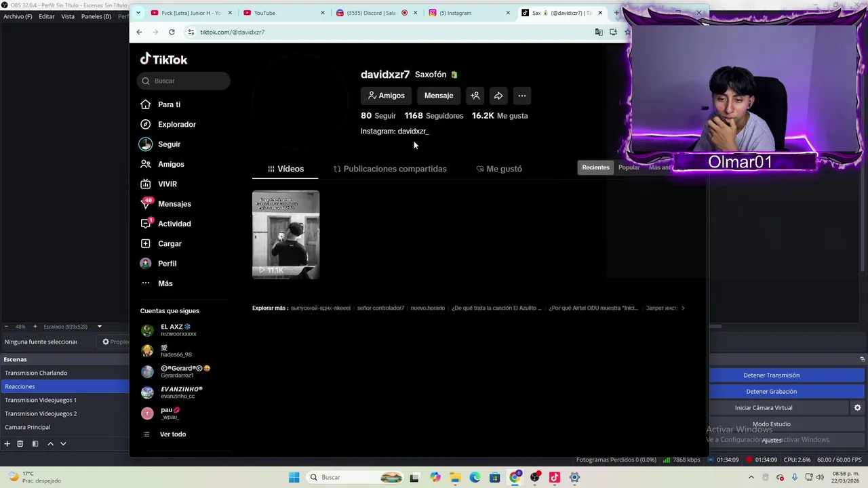
Task: Go back in the browser
Action: click(139, 32)
